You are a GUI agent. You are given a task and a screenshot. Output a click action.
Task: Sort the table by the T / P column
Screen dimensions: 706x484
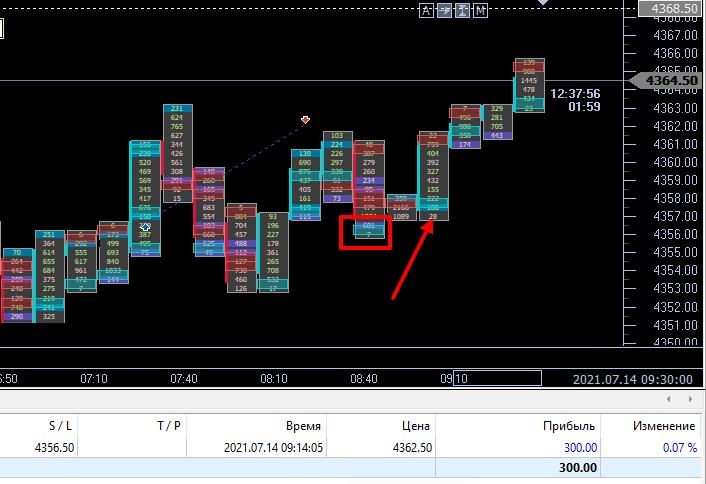[169, 426]
